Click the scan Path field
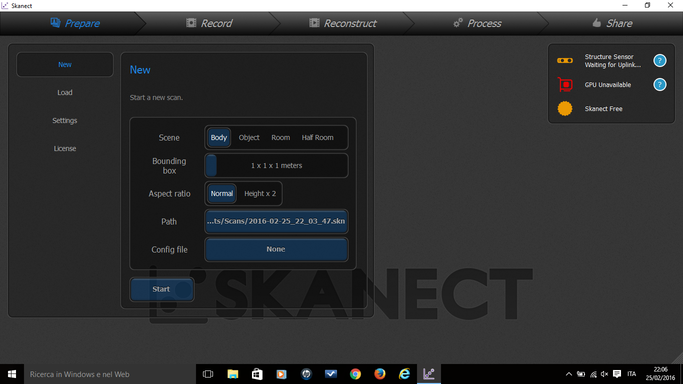This screenshot has width=683, height=384. [x=276, y=221]
